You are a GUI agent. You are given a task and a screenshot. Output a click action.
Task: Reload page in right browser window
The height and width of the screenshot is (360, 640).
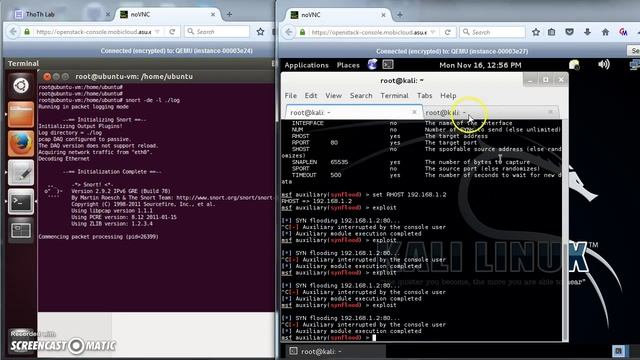(448, 32)
